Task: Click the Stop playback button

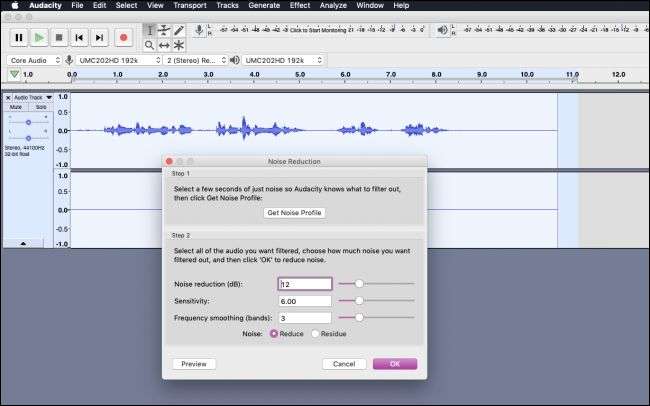Action: tap(58, 38)
